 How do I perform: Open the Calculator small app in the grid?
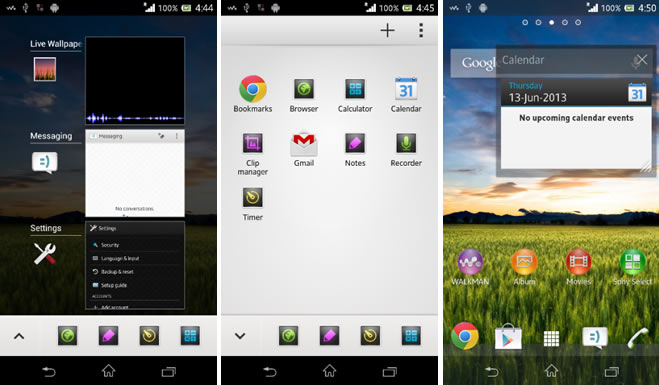coord(355,89)
